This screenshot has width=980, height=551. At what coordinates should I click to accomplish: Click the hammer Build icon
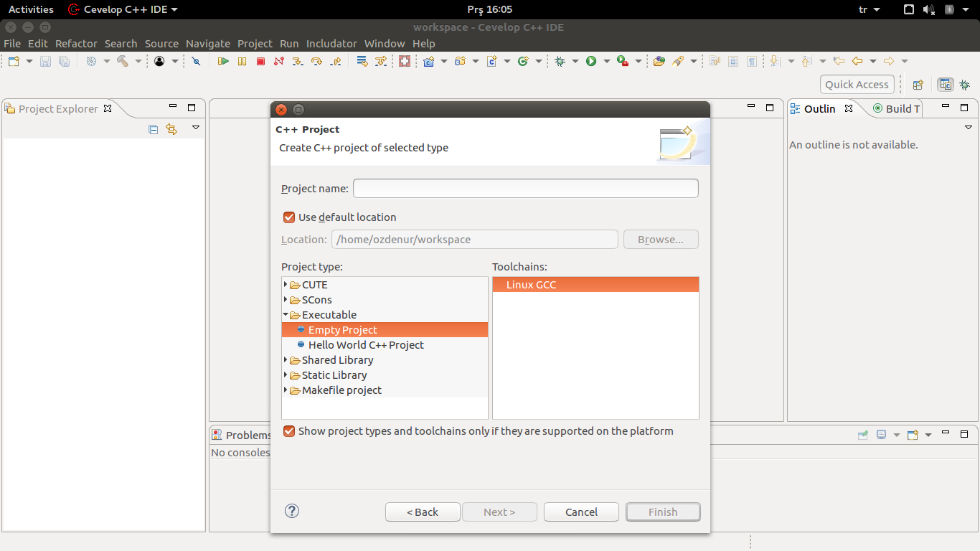coord(123,62)
